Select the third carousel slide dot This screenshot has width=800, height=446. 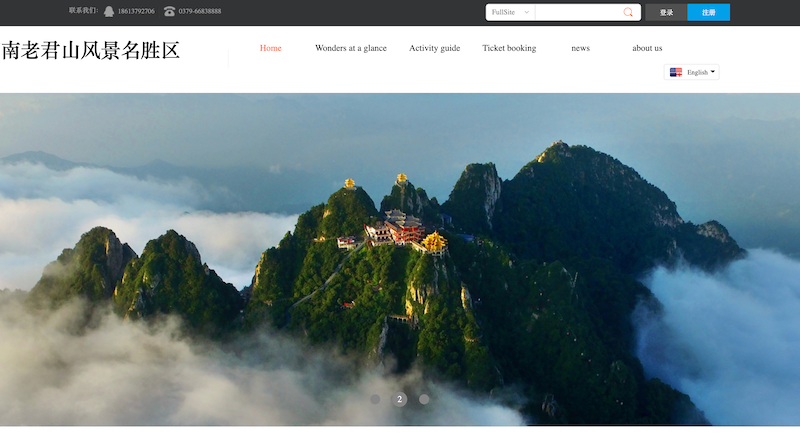pos(424,399)
